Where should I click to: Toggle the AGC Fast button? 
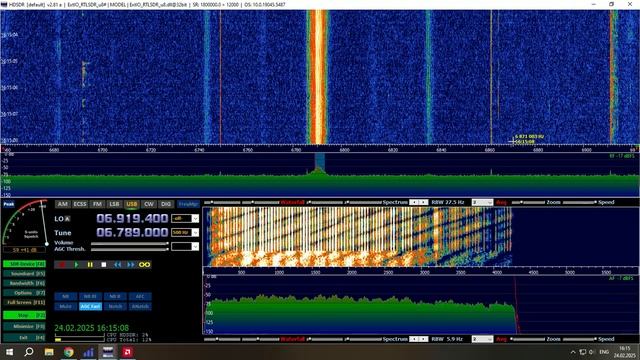tap(90, 307)
